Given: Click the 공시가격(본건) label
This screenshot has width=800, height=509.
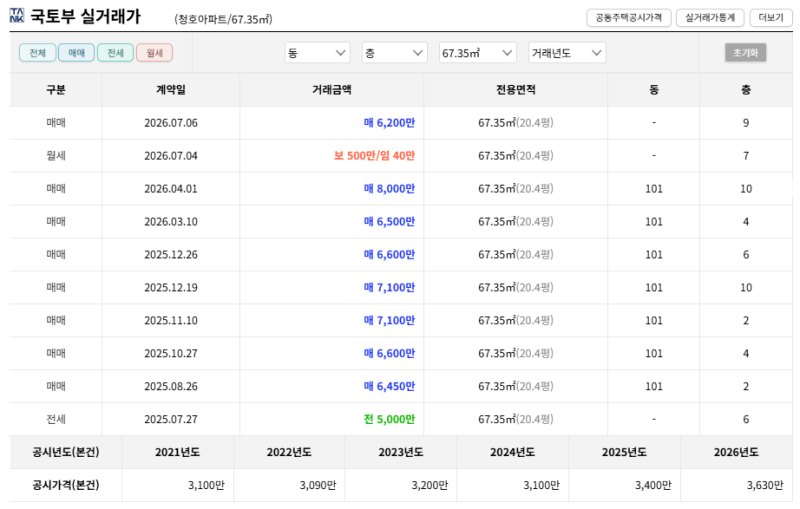Looking at the screenshot, I should pyautogui.click(x=66, y=485).
